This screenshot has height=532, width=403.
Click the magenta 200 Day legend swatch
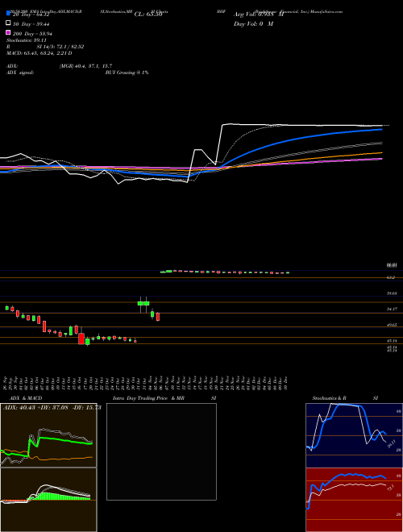coord(8,32)
